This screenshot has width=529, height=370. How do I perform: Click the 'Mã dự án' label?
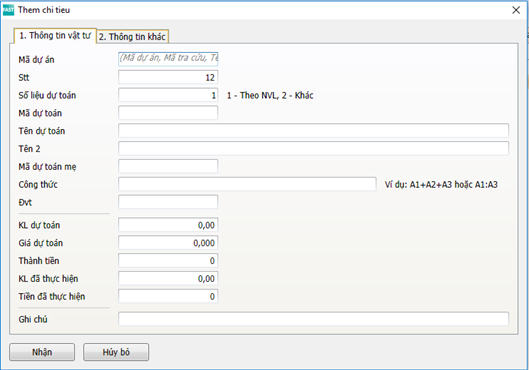tap(36, 60)
